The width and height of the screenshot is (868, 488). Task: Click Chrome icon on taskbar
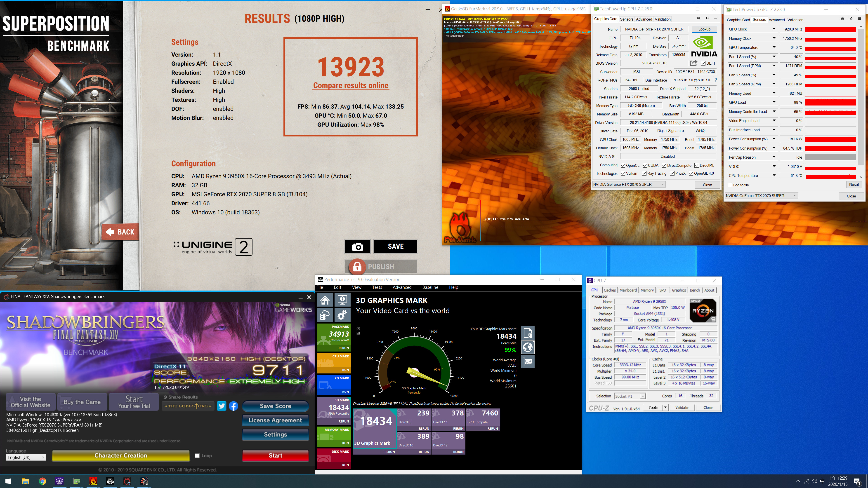click(42, 481)
